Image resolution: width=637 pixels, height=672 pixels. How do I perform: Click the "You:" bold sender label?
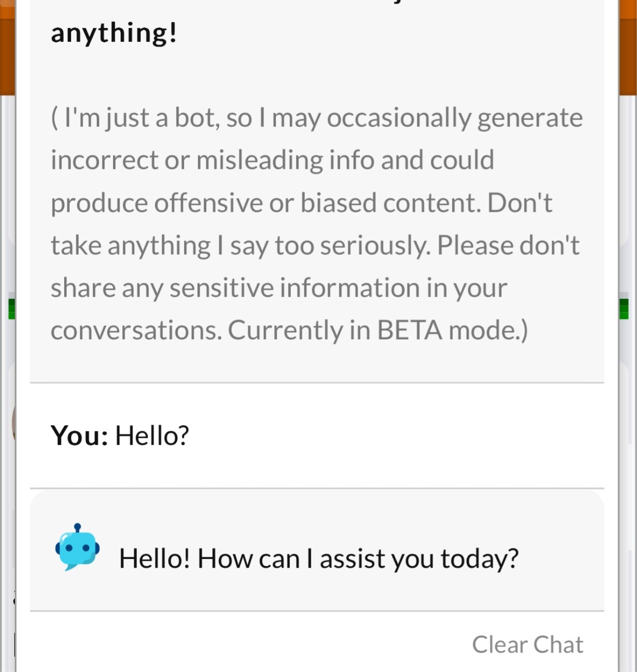(79, 436)
